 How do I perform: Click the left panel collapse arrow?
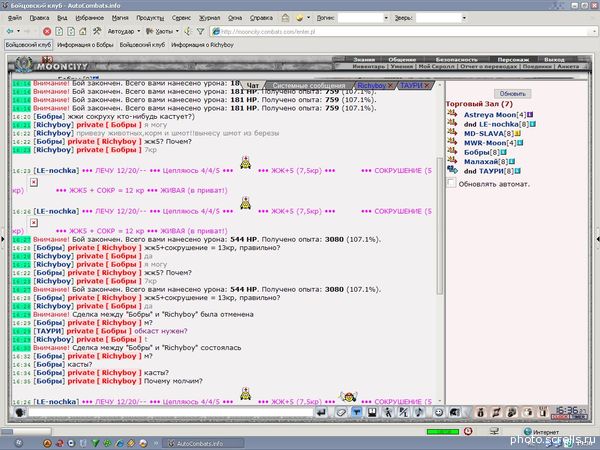pyautogui.click(x=3, y=239)
